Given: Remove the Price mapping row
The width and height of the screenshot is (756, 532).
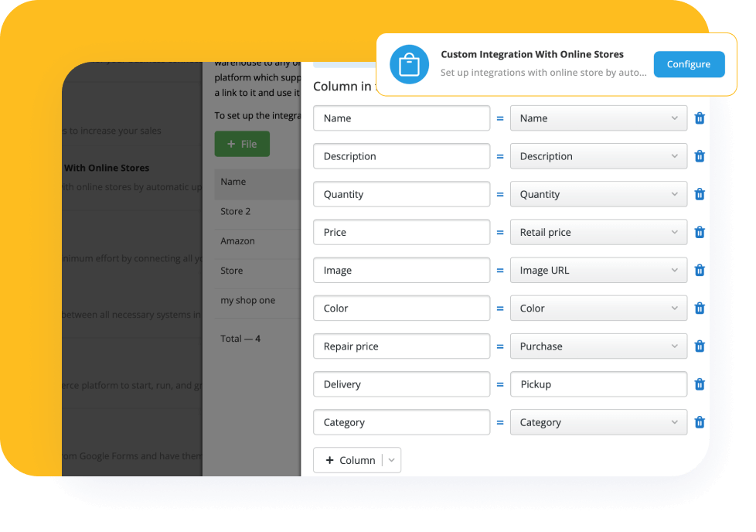Looking at the screenshot, I should (x=700, y=232).
